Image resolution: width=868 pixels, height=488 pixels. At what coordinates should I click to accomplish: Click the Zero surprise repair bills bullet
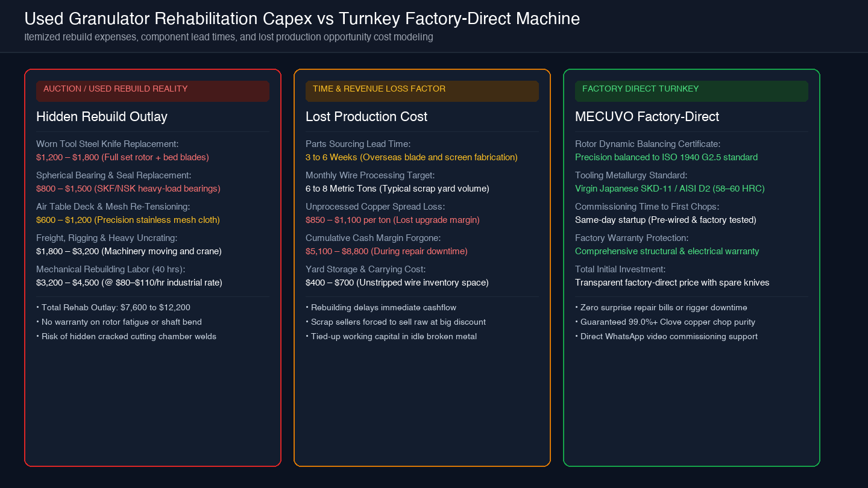coord(661,307)
